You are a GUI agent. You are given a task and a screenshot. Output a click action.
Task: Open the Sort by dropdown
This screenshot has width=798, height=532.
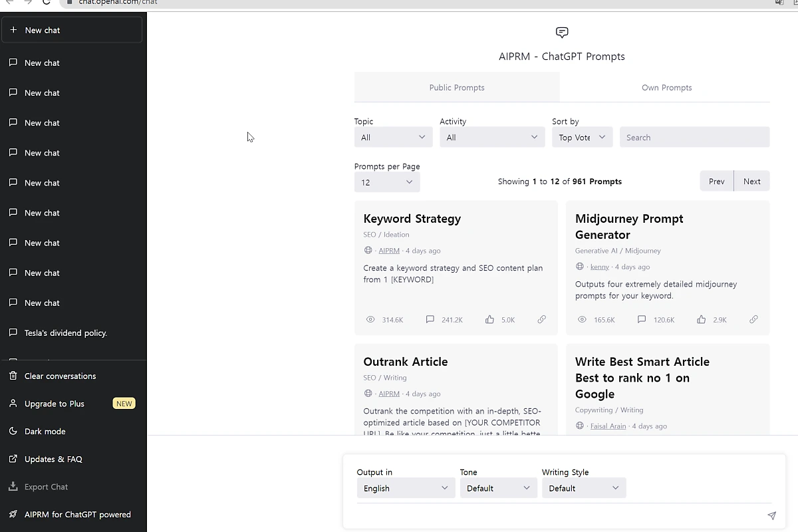click(x=582, y=137)
